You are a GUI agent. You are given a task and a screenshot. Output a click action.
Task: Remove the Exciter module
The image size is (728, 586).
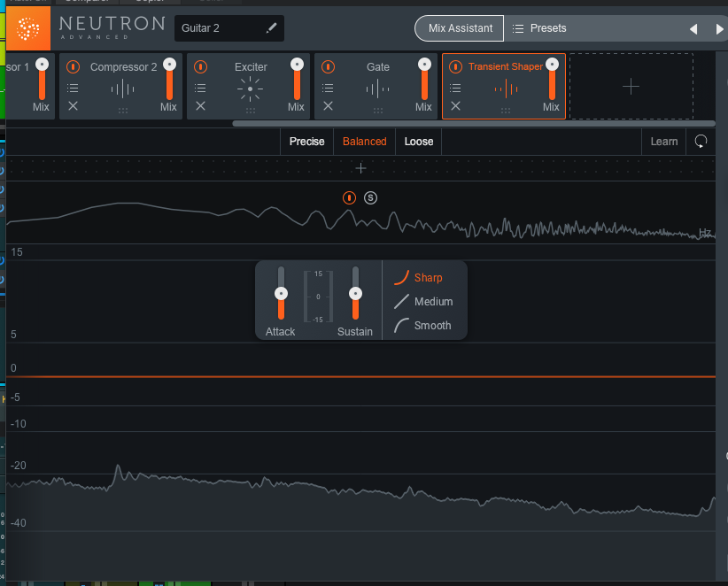click(200, 106)
